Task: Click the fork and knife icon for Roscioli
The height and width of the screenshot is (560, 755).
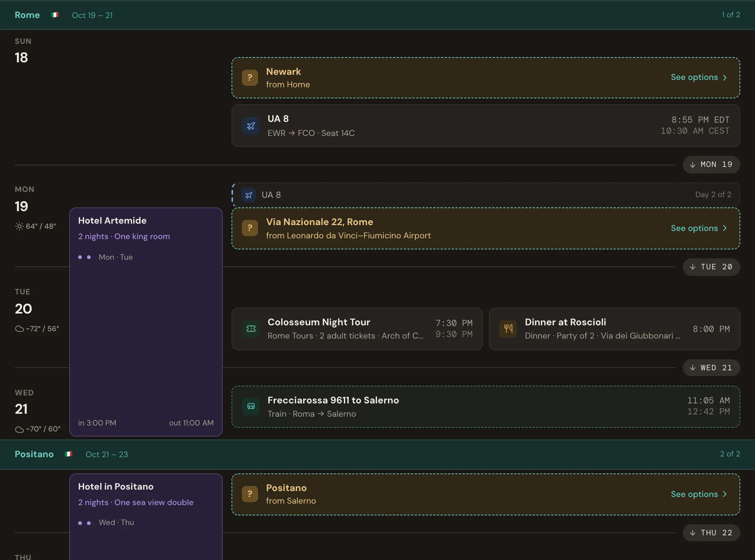Action: coord(508,329)
